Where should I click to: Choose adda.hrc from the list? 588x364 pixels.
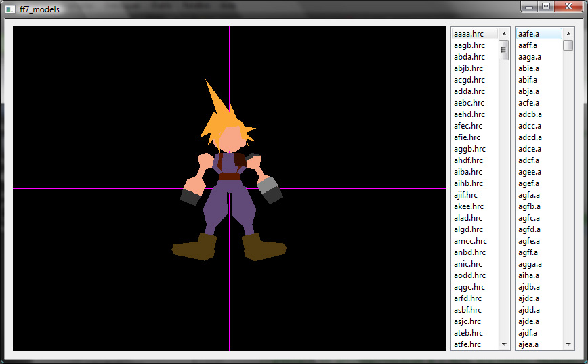[x=475, y=91]
